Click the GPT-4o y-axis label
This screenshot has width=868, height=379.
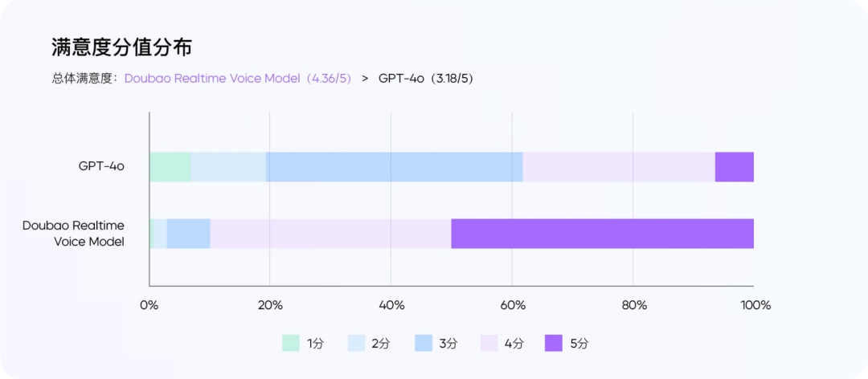pos(100,167)
